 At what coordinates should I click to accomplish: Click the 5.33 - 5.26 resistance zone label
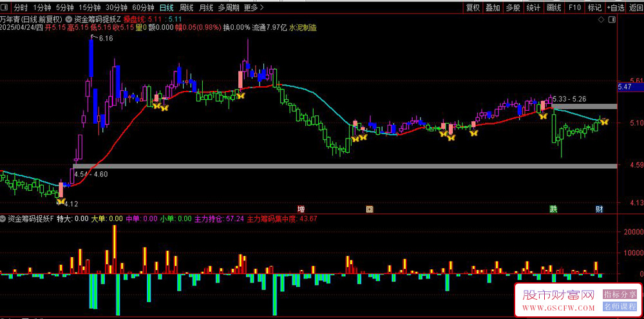point(569,99)
